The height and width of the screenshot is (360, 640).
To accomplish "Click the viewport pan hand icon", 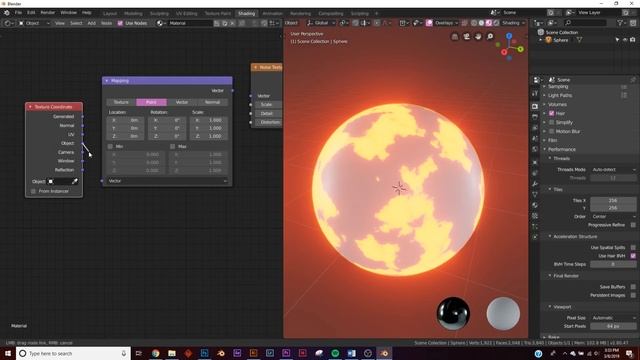I will click(478, 37).
